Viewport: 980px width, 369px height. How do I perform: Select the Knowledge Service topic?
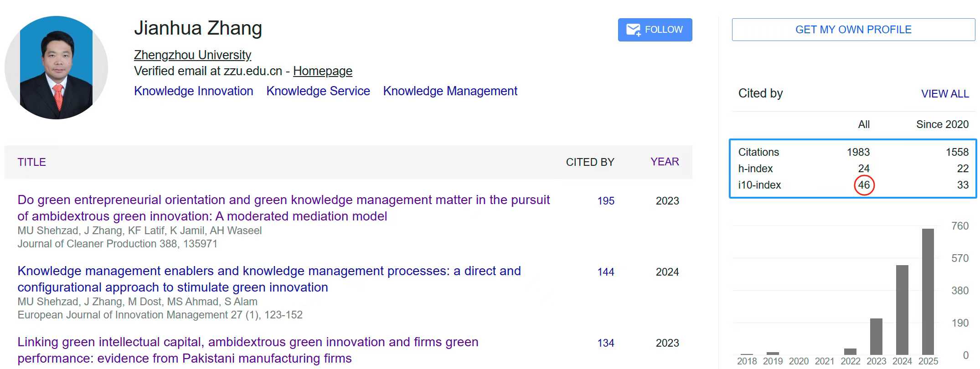[x=318, y=91]
